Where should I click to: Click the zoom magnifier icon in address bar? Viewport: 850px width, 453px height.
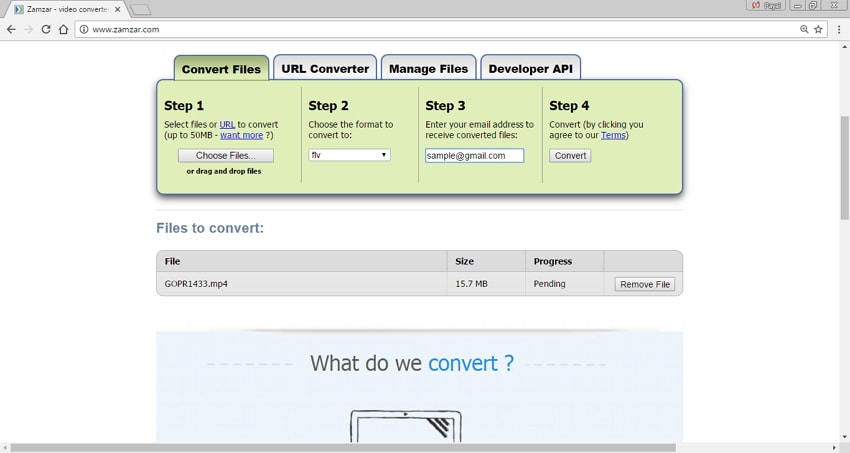804,29
